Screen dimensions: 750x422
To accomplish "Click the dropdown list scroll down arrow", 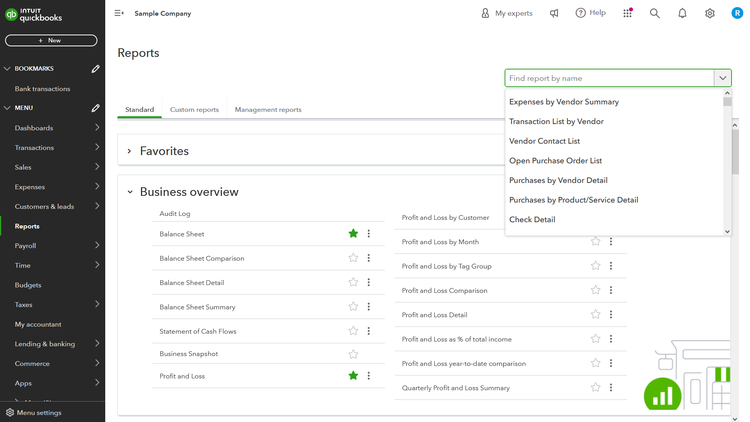I will tap(728, 232).
